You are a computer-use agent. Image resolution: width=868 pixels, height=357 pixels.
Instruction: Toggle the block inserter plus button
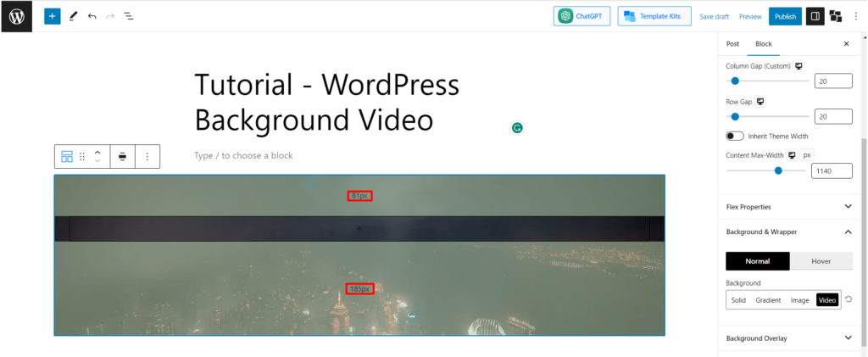point(52,16)
